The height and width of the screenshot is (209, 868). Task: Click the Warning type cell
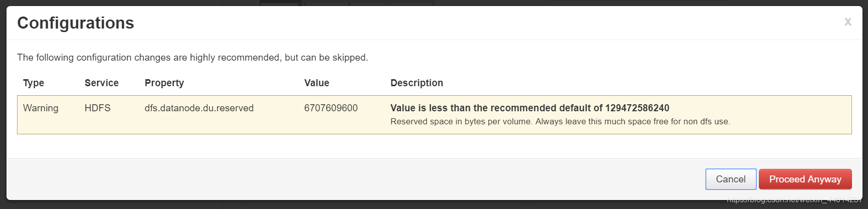41,108
